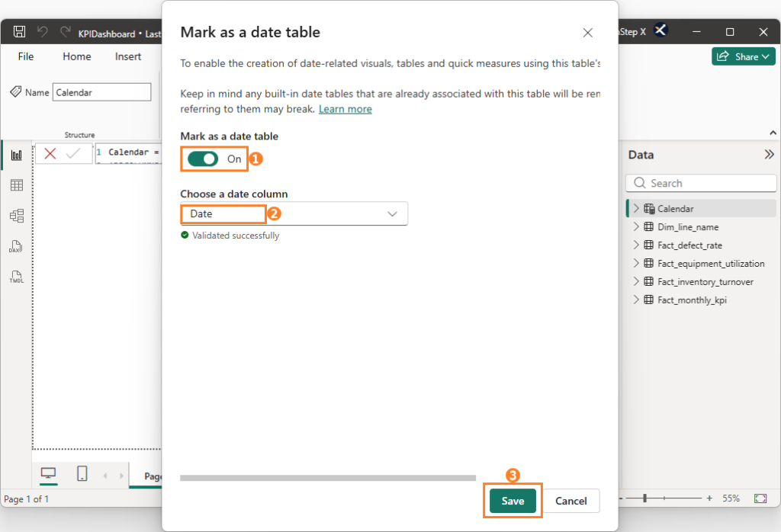Click the zoom in plus icon
This screenshot has width=781, height=532.
click(x=709, y=498)
